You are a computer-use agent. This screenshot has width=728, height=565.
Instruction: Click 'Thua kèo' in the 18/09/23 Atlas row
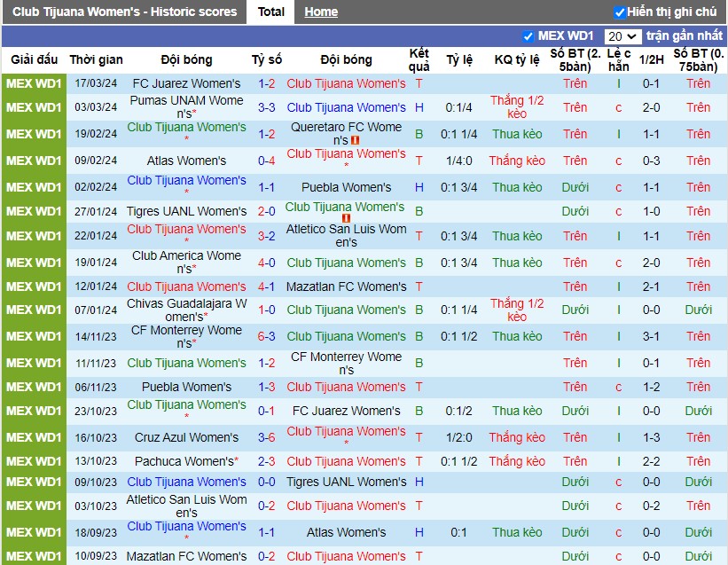517,532
